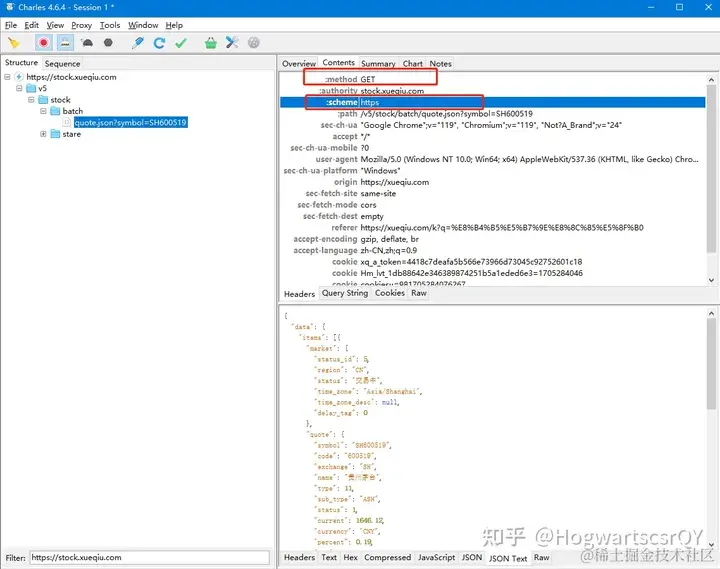Select the response Text tab
Viewport: 720px width, 569px height.
pos(329,558)
